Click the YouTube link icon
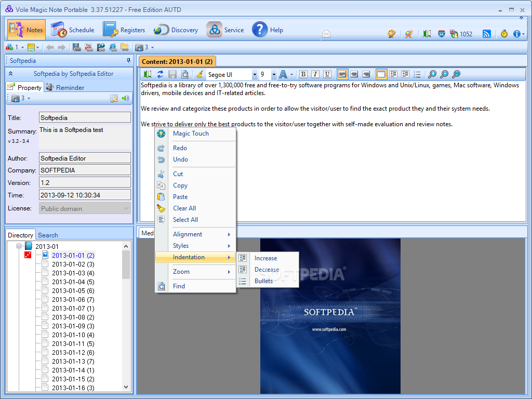 click(x=89, y=47)
